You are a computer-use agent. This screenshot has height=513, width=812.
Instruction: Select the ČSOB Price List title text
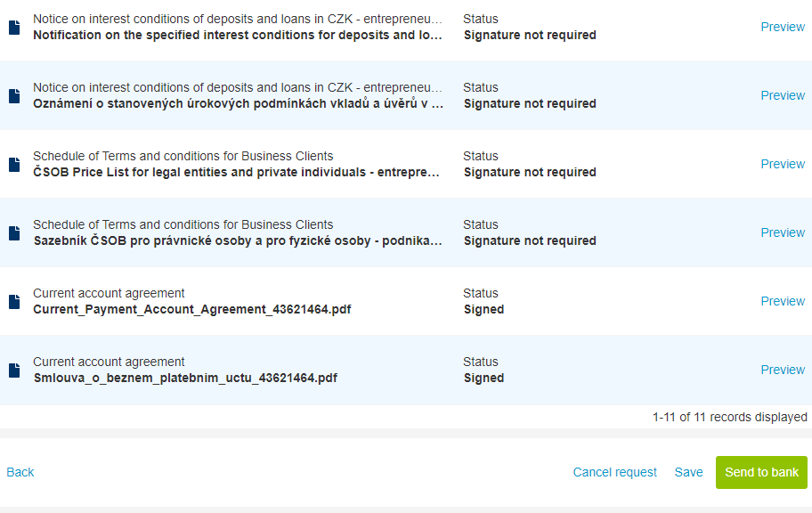236,172
